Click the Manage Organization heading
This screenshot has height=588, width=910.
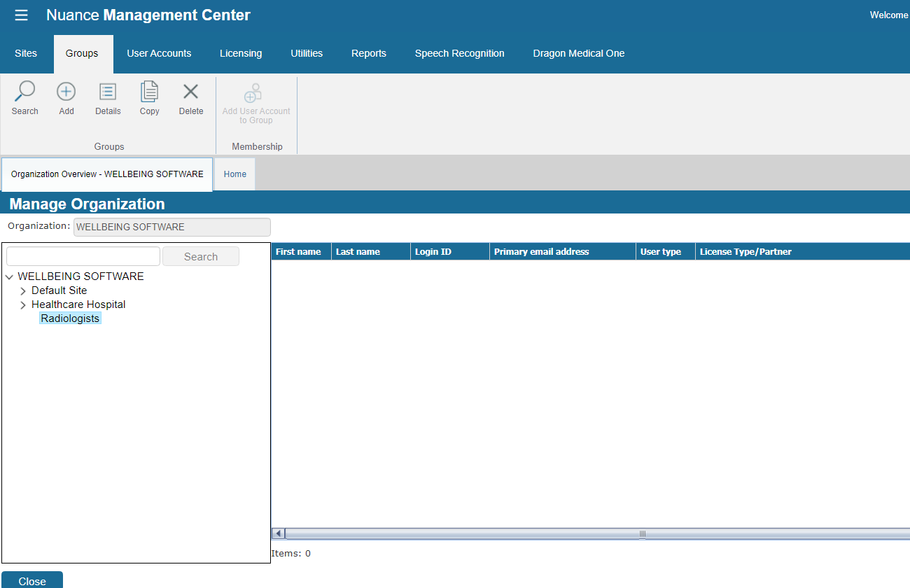(x=87, y=204)
